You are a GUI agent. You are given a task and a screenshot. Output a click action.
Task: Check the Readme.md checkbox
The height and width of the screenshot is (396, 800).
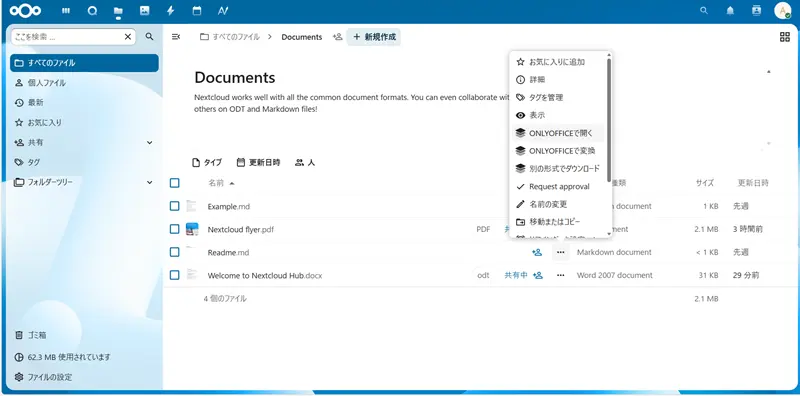pos(174,252)
